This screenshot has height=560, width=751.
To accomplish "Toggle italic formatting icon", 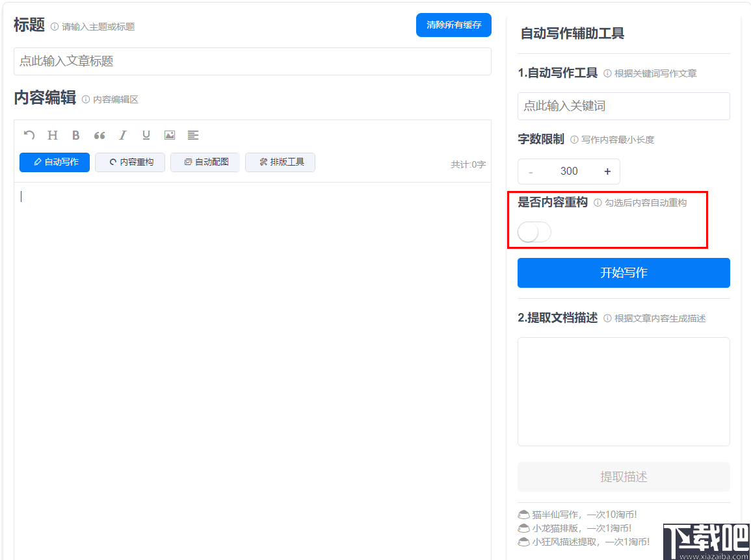I will click(x=123, y=136).
